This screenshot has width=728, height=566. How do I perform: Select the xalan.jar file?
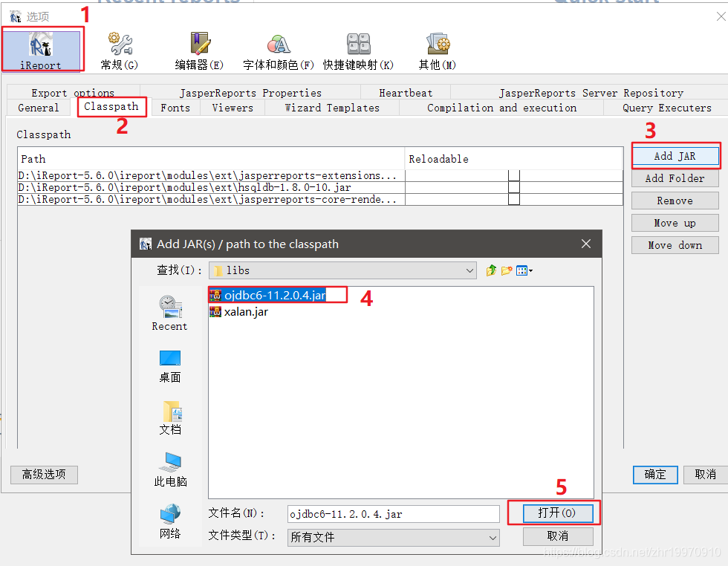239,311
